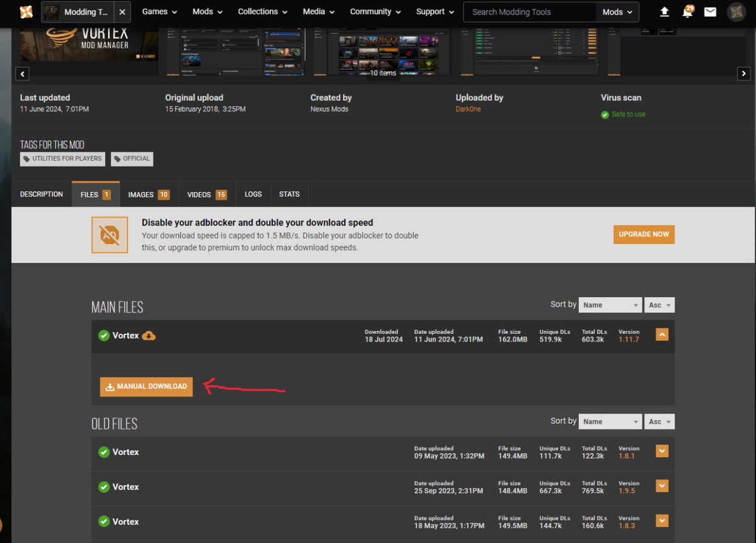
Task: Click green check icon on main Vortex file
Action: coord(104,336)
